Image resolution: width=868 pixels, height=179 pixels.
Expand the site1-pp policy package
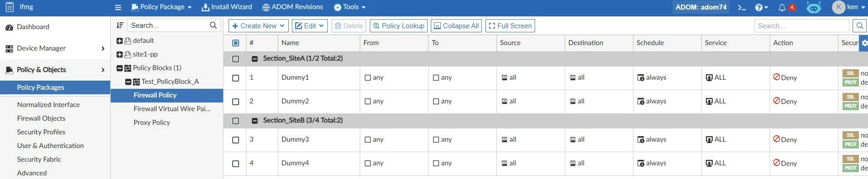(x=120, y=55)
